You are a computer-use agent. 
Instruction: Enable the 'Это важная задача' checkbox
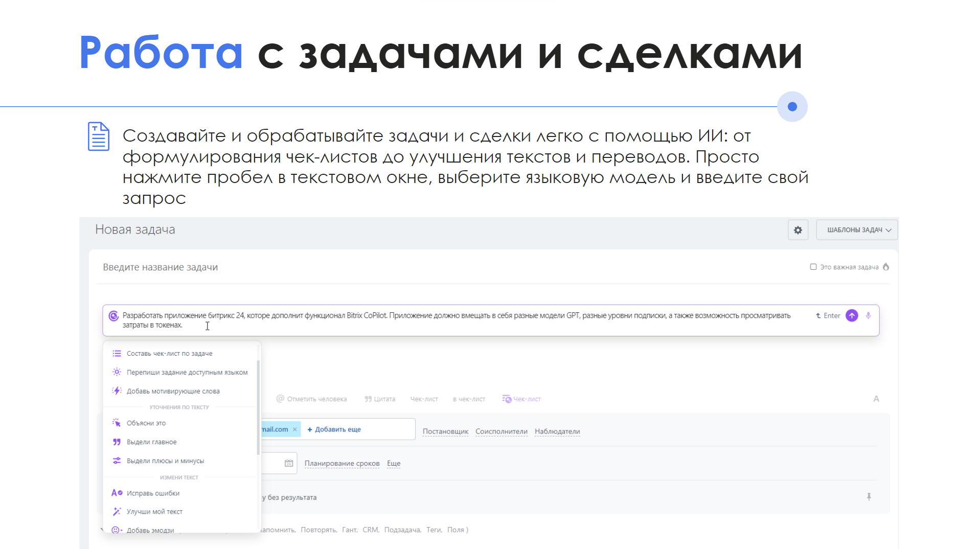(x=813, y=267)
